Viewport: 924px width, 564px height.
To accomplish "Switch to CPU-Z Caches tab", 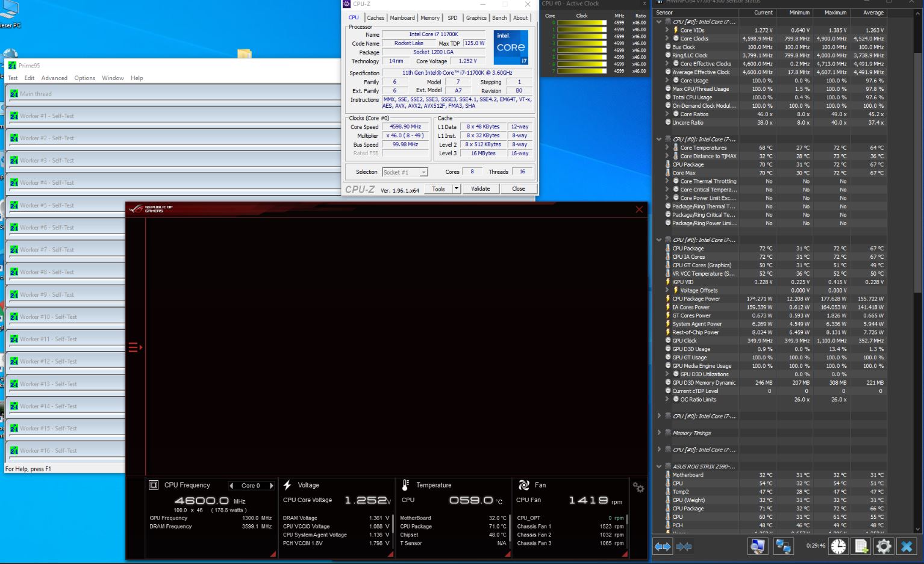I will pyautogui.click(x=375, y=18).
